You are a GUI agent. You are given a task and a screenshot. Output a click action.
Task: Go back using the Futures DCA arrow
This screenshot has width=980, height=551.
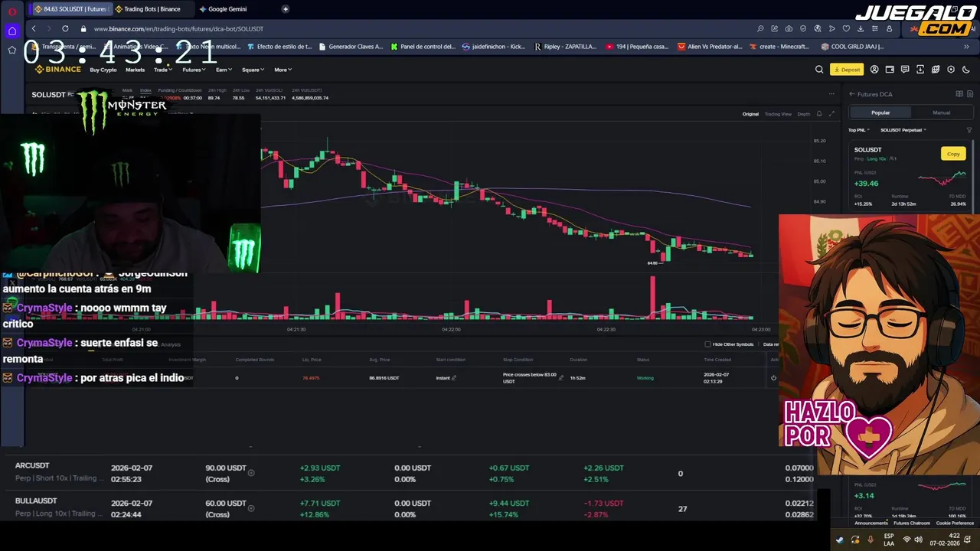(852, 94)
